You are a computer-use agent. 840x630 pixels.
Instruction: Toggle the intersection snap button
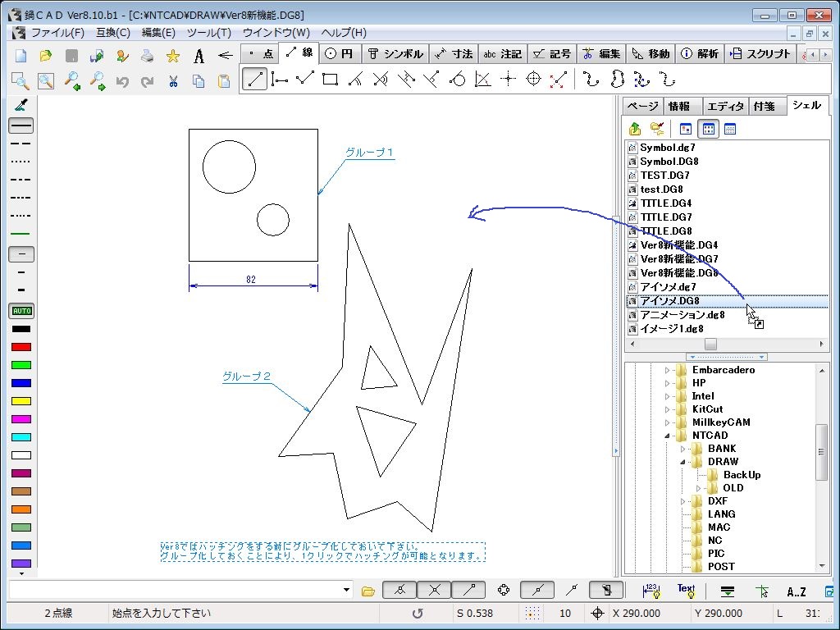[x=435, y=591]
